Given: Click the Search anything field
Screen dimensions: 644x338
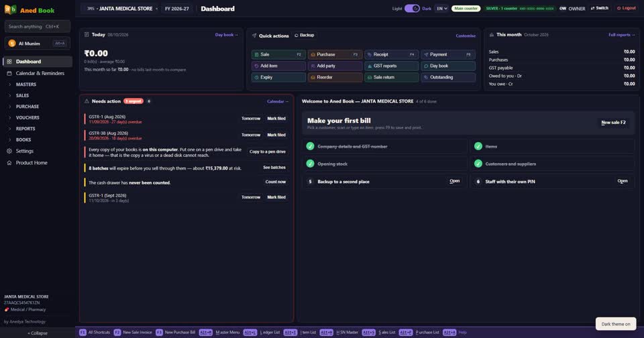Looking at the screenshot, I should tap(38, 26).
